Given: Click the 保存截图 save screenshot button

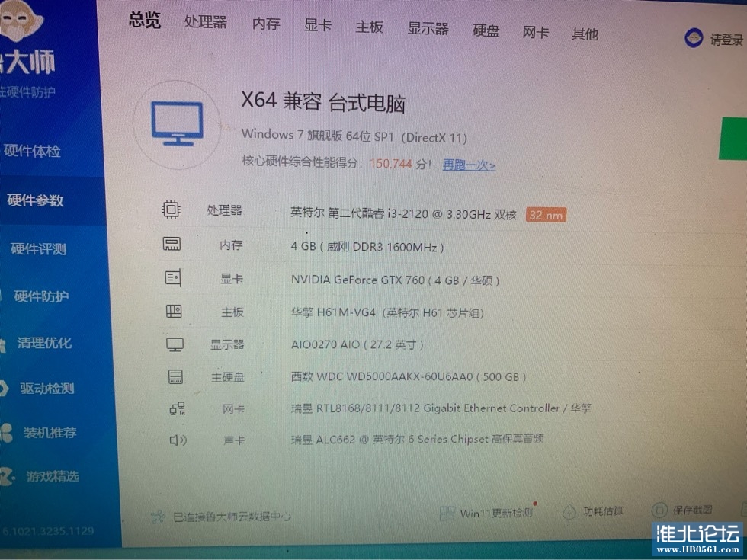Looking at the screenshot, I should pyautogui.click(x=692, y=510).
